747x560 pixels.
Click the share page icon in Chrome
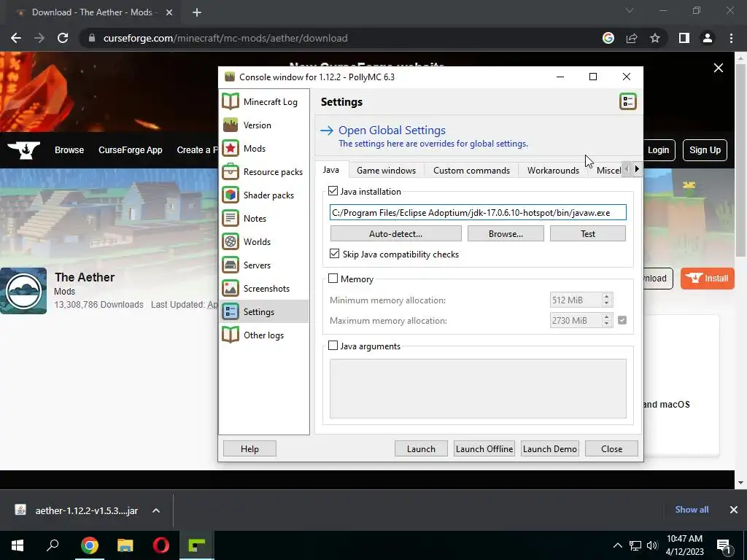coord(632,38)
